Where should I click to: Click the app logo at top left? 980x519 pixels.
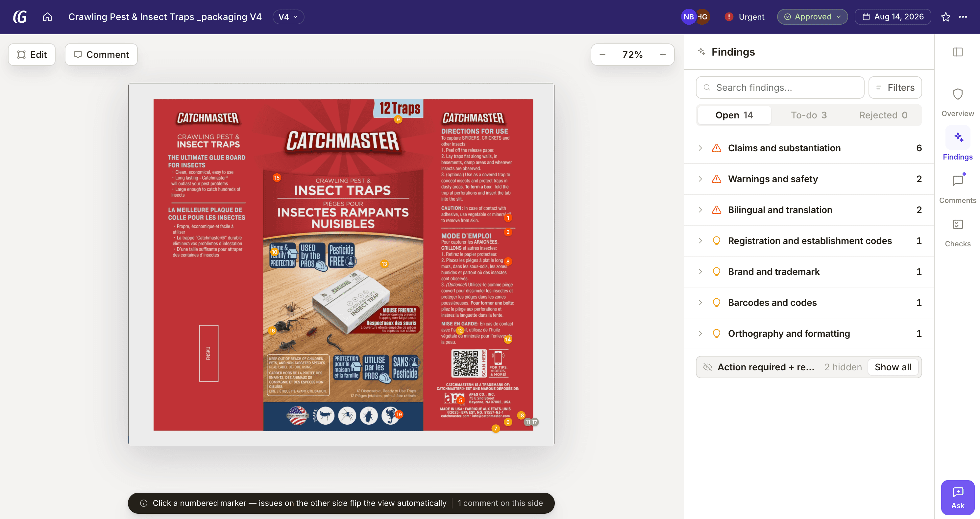pyautogui.click(x=20, y=17)
